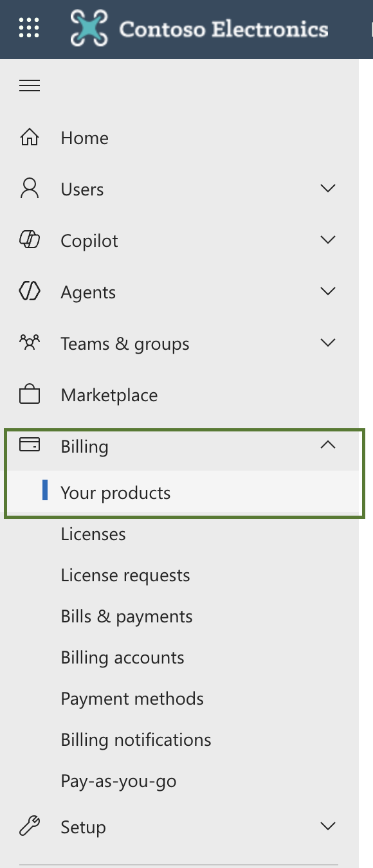Expand the Agents section chevron
Screen dimensions: 373x868
(x=328, y=291)
